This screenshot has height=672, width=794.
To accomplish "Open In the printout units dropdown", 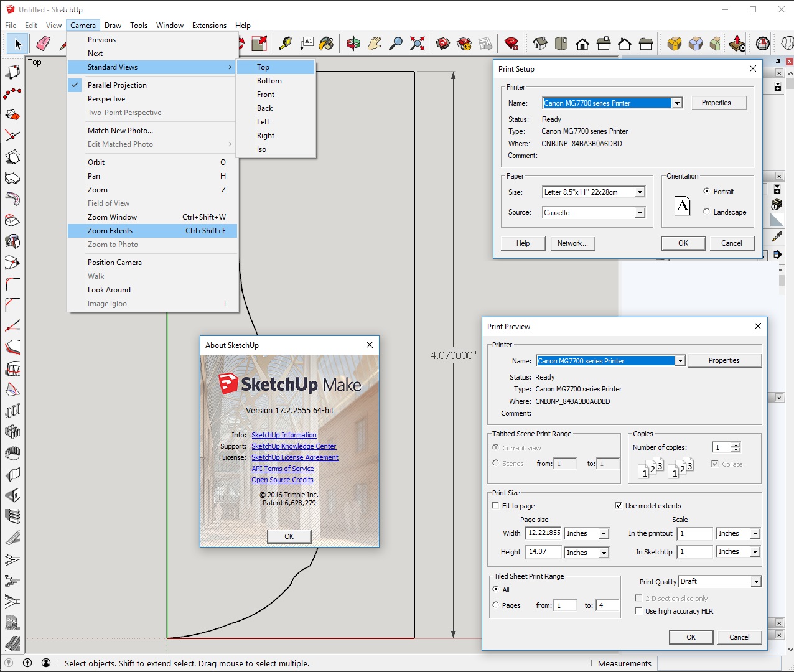I will click(x=755, y=534).
